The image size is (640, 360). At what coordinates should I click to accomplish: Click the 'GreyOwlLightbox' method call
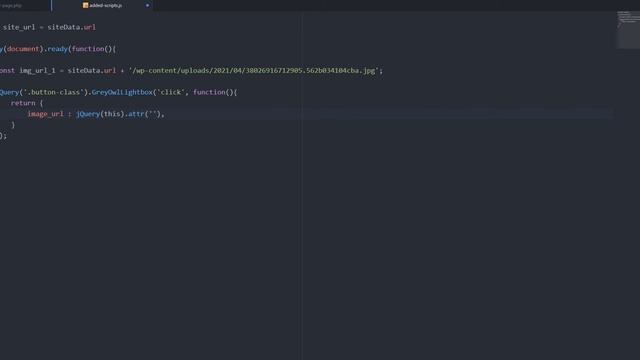point(122,92)
